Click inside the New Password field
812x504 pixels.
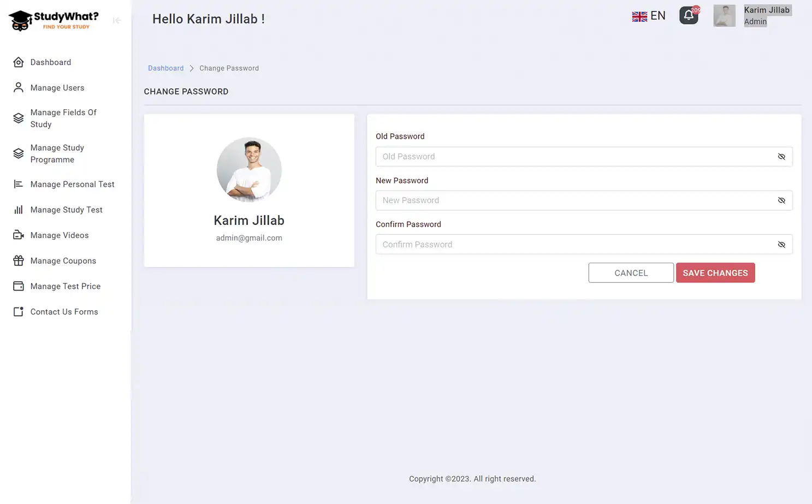pos(546,200)
